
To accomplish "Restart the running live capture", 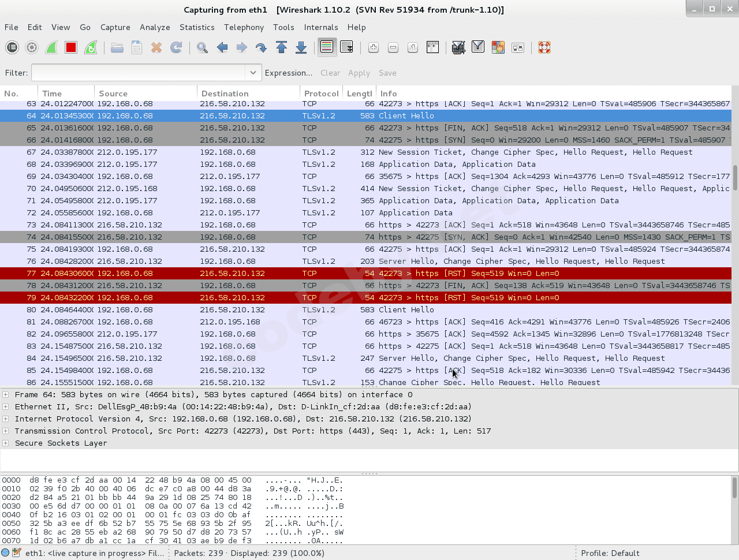I will point(91,47).
